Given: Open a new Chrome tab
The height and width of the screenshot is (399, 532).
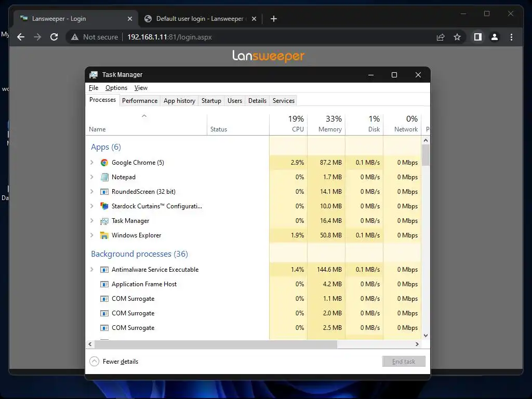Looking at the screenshot, I should coord(274,19).
